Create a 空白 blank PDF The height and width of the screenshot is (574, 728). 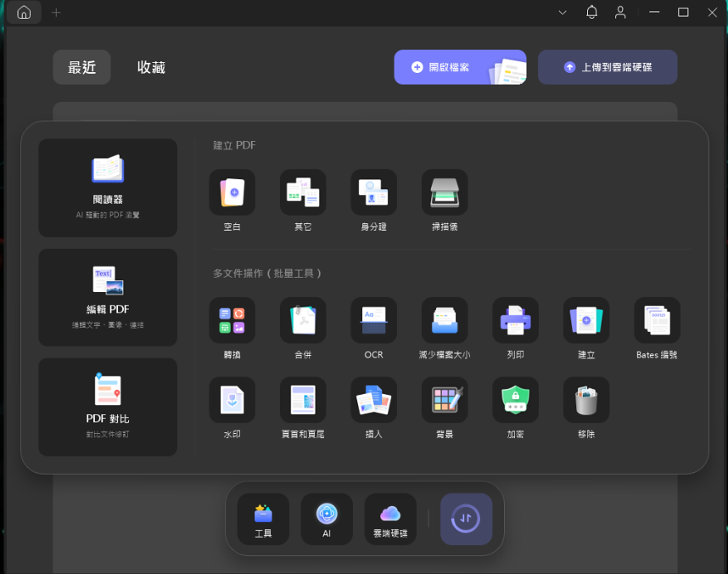point(232,192)
